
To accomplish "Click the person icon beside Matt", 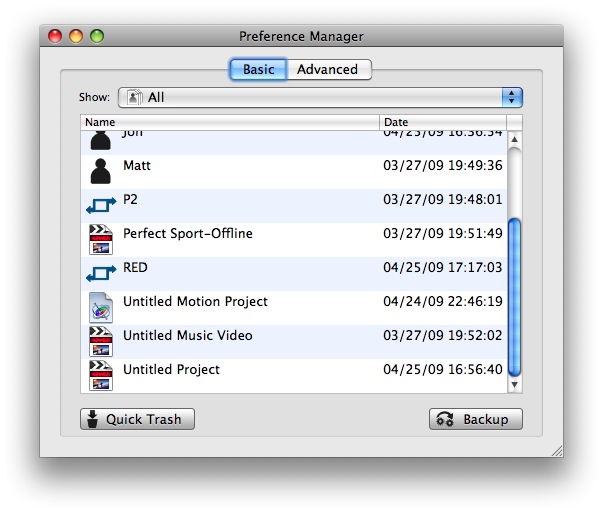I will pos(100,171).
